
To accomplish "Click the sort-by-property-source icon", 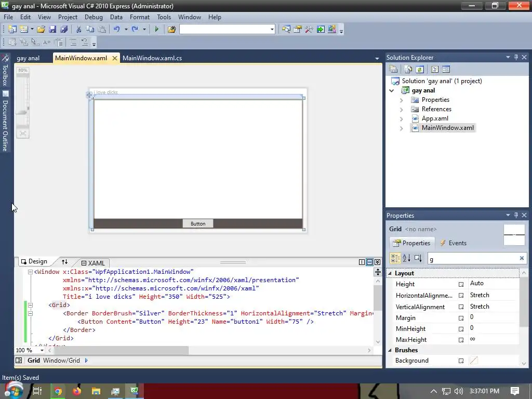I will 418,259.
